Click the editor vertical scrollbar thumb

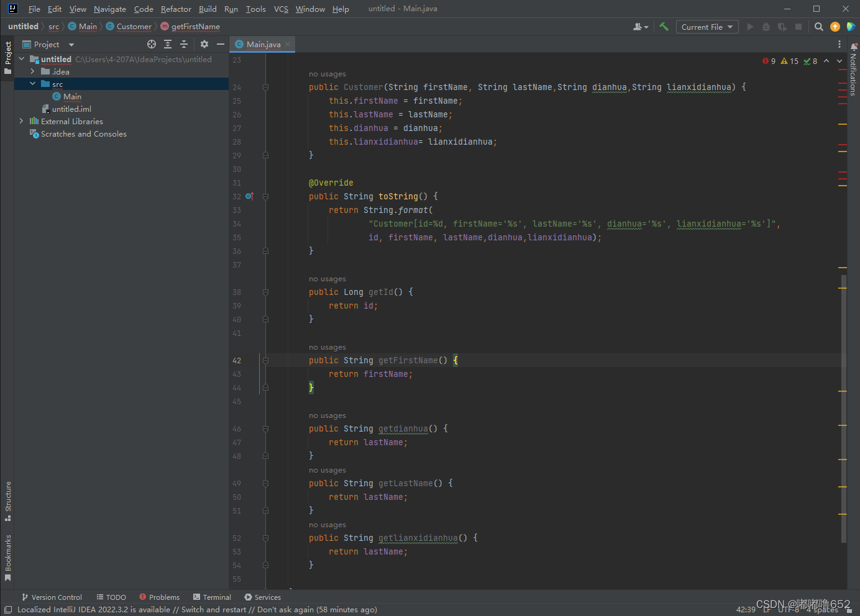(843, 409)
